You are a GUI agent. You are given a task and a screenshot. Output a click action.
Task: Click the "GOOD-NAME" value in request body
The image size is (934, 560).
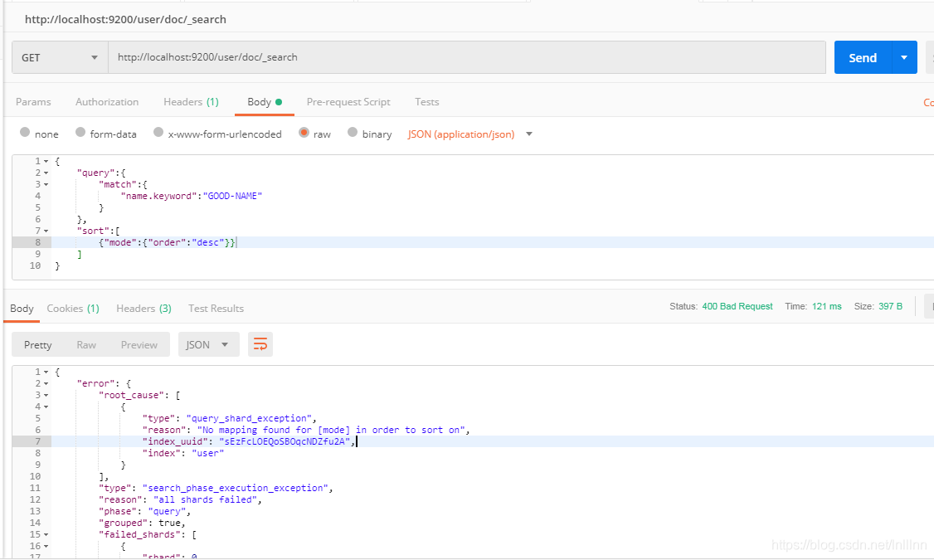232,196
